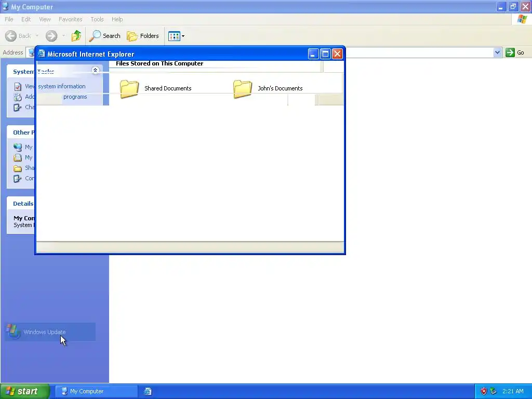
Task: Open the Help menu
Action: click(117, 19)
